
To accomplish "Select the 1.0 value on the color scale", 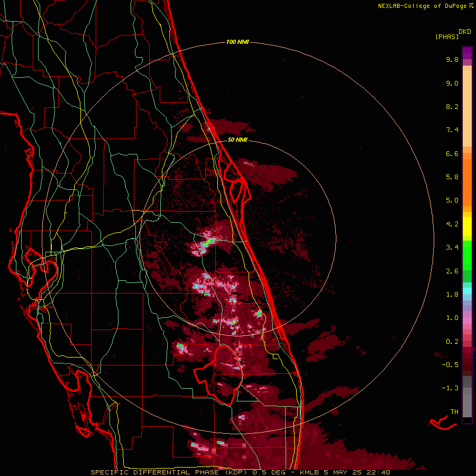I will pos(452,318).
